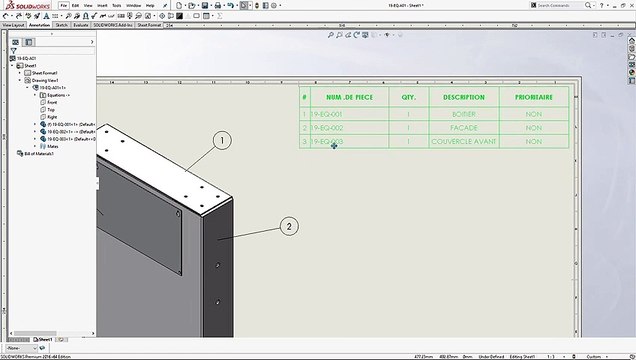
Task: Click the Rebuild traffic light icon
Action: pyautogui.click(x=257, y=6)
